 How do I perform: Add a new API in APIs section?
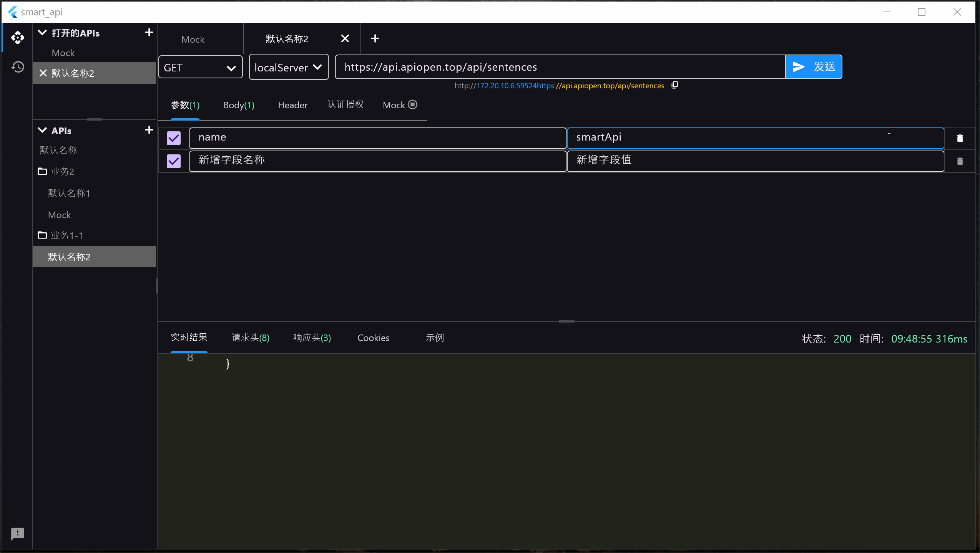(x=149, y=130)
